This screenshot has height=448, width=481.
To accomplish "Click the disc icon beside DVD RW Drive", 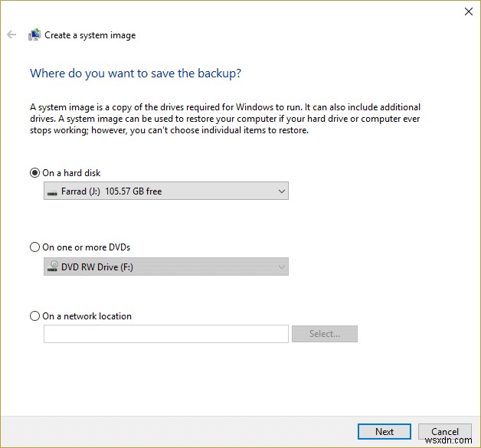I will [53, 267].
